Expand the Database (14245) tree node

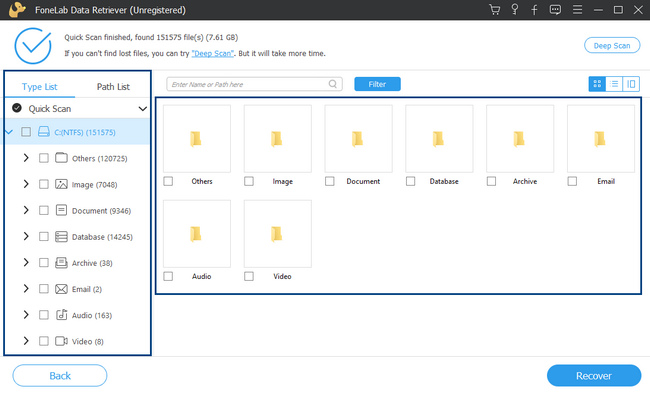(x=26, y=236)
